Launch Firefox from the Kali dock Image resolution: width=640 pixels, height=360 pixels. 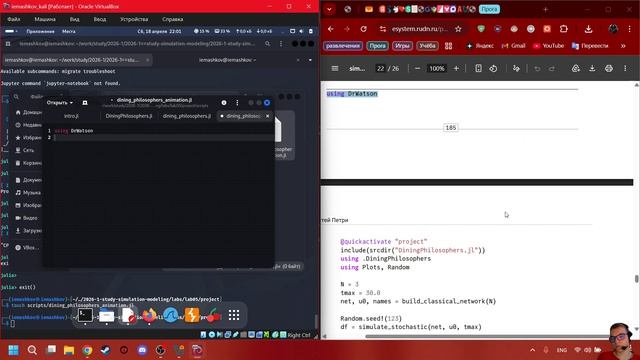[x=149, y=315]
